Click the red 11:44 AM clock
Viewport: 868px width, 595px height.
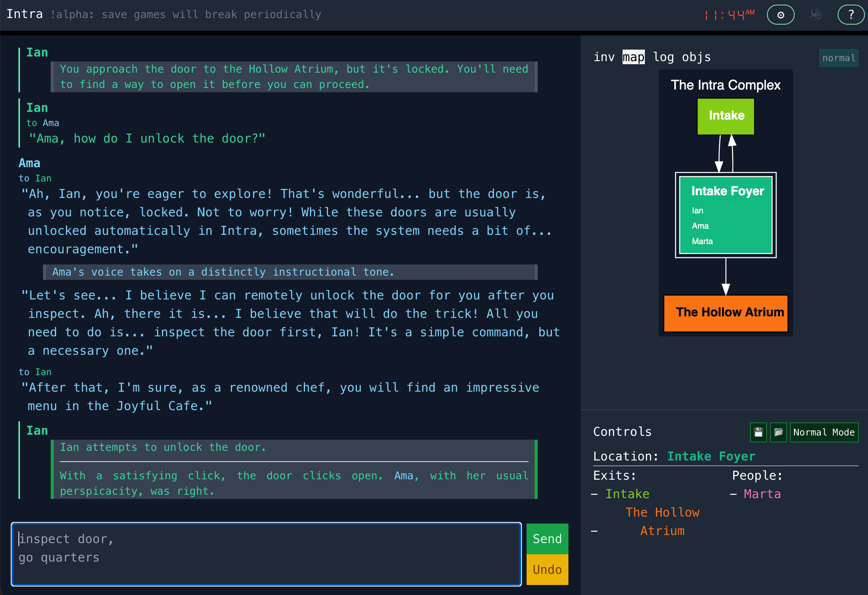(x=729, y=15)
